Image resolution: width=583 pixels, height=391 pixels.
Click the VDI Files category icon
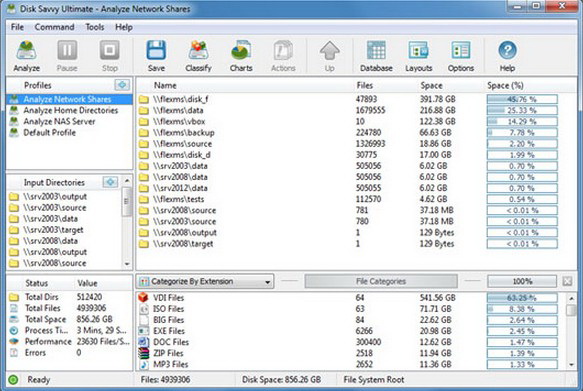(143, 297)
